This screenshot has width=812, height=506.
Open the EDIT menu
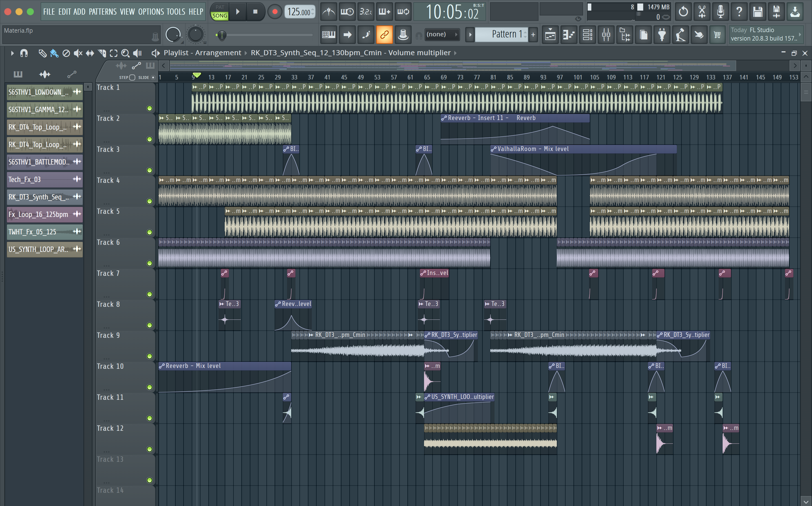[64, 12]
